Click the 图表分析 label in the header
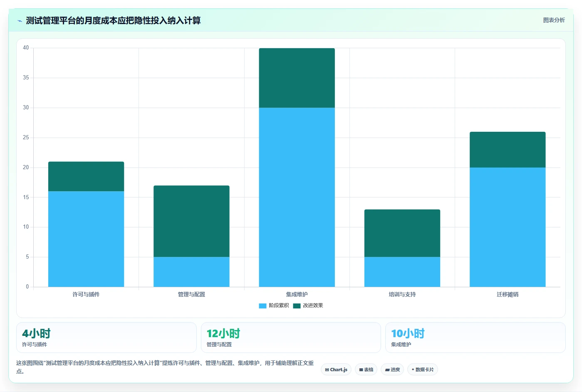Image resolution: width=582 pixels, height=392 pixels. coord(554,20)
